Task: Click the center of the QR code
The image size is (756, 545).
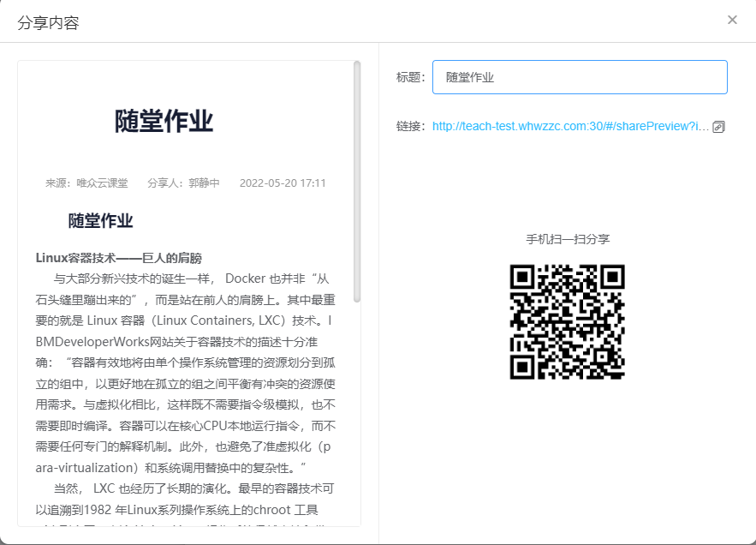Action: pos(568,321)
